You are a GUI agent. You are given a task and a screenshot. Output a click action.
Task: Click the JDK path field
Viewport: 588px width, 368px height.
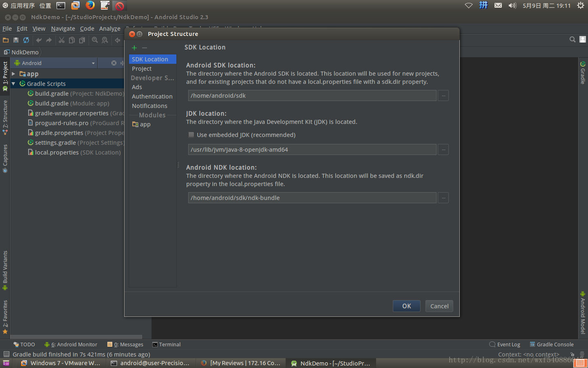click(312, 150)
